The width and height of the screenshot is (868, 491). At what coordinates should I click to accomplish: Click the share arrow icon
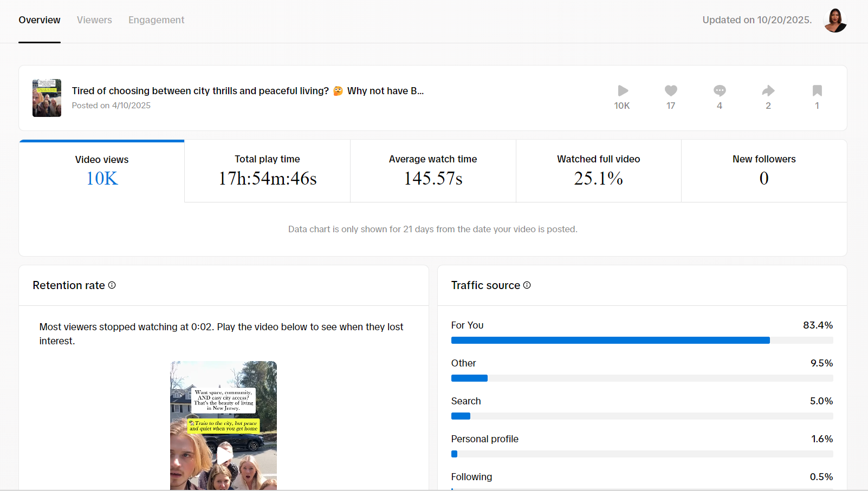(x=768, y=91)
